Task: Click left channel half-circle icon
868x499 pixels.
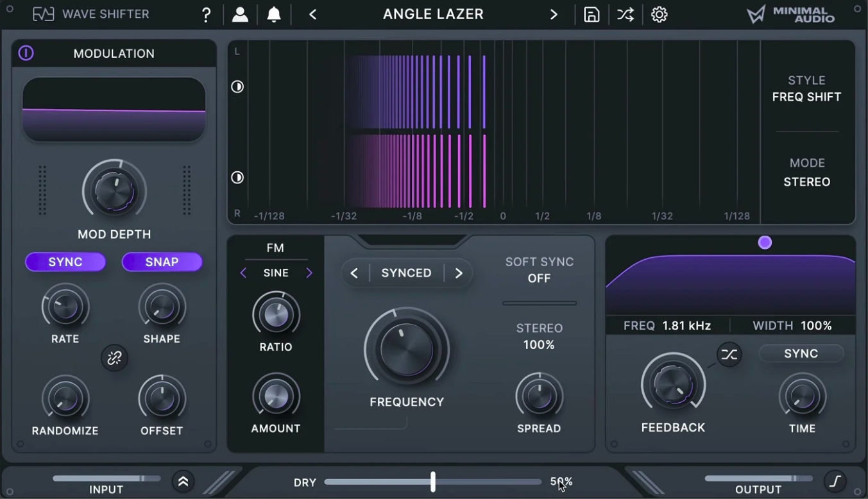Action: [237, 87]
